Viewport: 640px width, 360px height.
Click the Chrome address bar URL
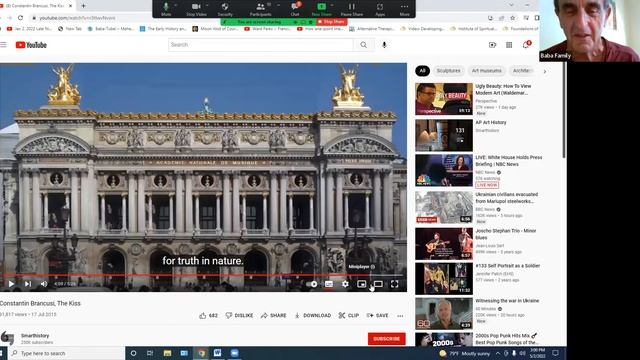pyautogui.click(x=77, y=18)
